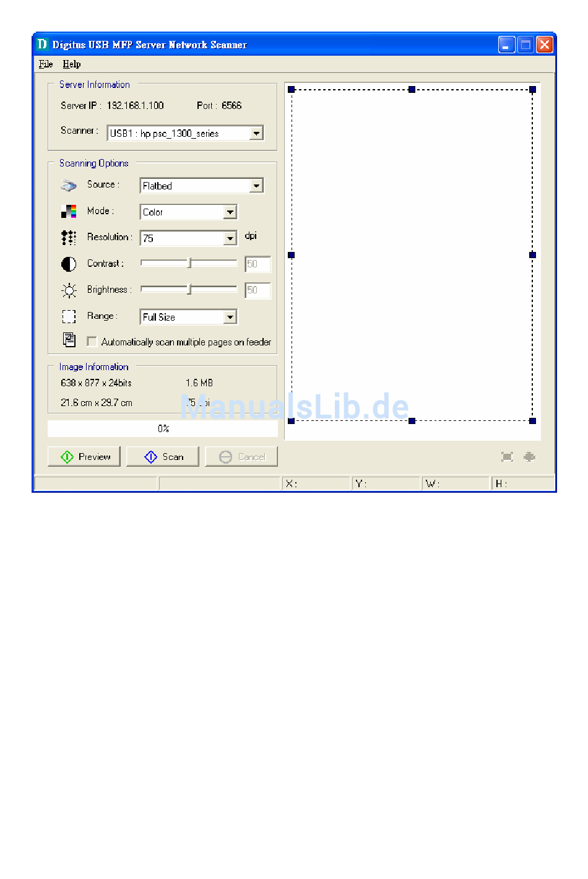Click the H: status bar field
This screenshot has width=588, height=879.
coord(523,483)
